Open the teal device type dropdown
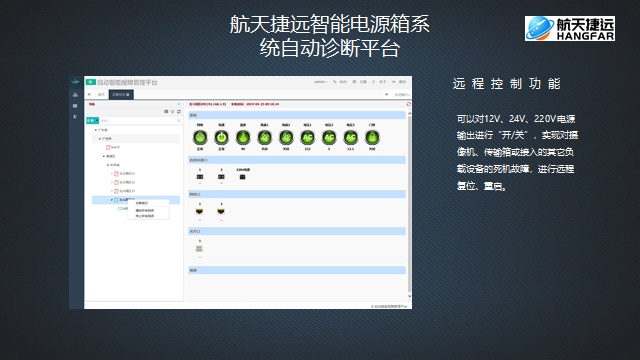640x360 pixels. click(92, 121)
